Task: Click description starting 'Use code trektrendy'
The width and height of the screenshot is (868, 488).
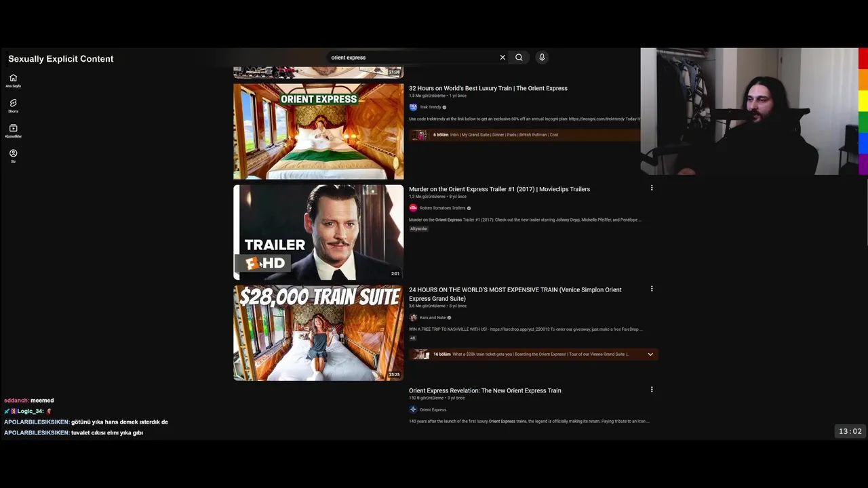Action: coord(524,119)
